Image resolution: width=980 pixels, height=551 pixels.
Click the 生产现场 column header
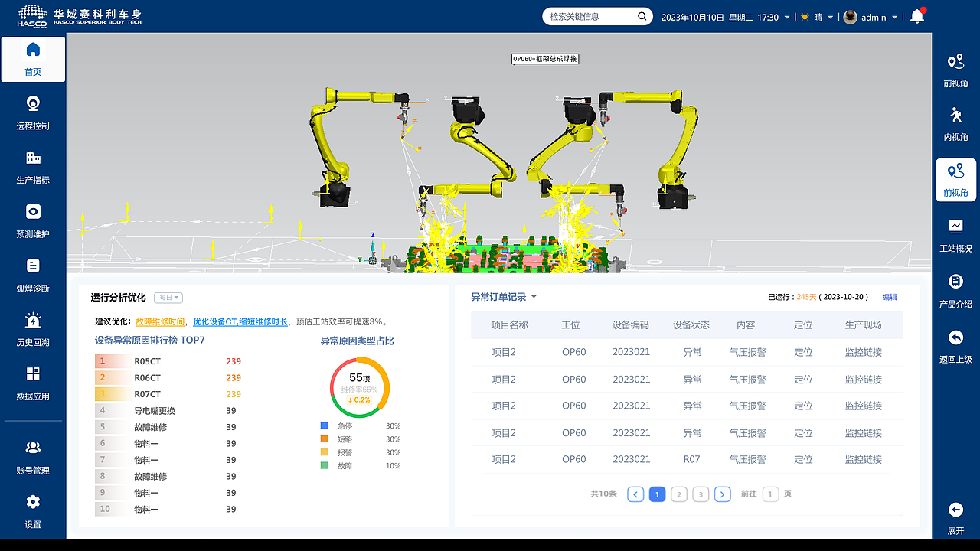click(864, 324)
